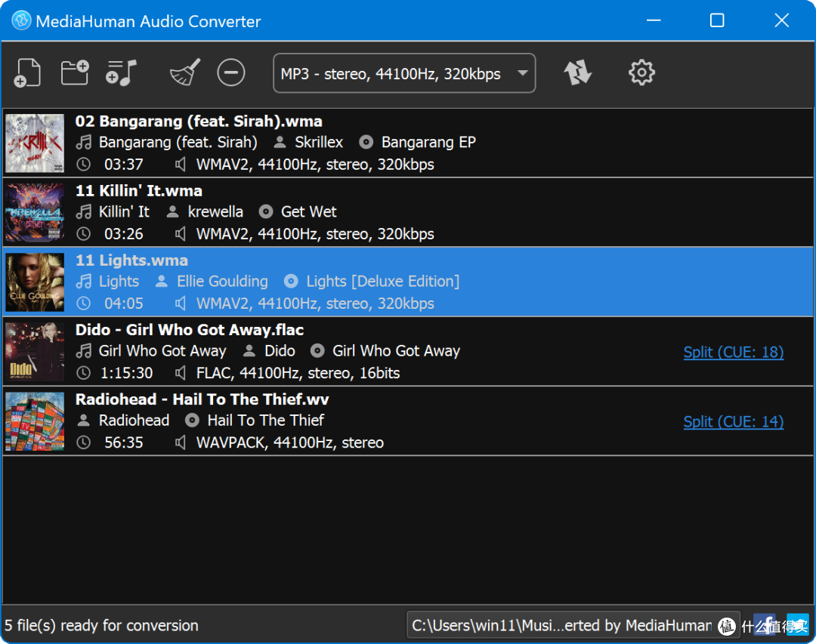
Task: Click the Bangarang EP album name
Action: click(428, 142)
